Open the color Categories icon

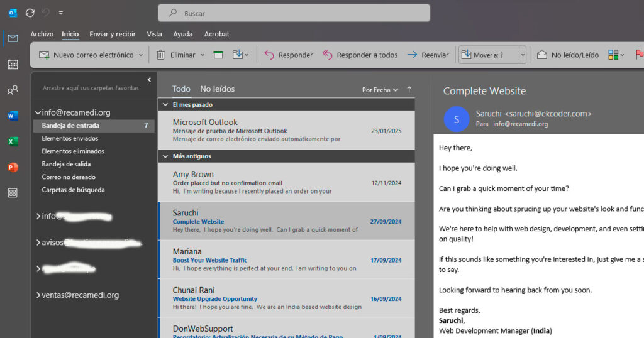tap(613, 55)
